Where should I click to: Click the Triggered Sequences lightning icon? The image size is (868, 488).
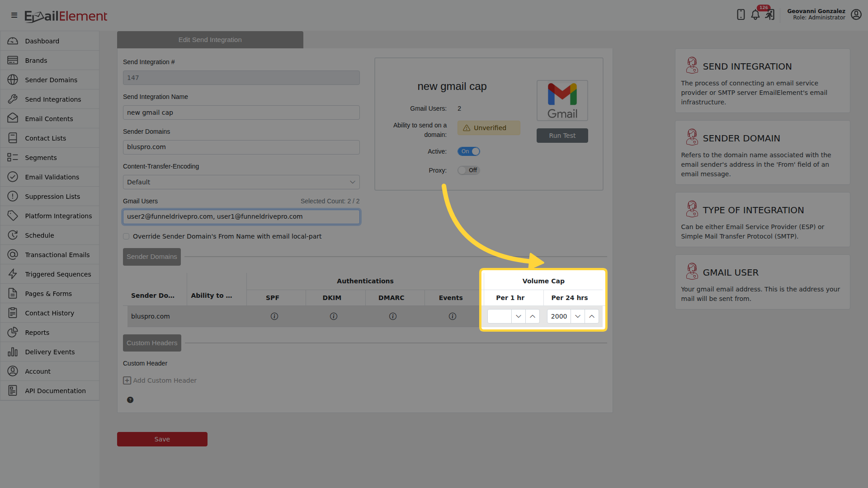click(x=13, y=274)
